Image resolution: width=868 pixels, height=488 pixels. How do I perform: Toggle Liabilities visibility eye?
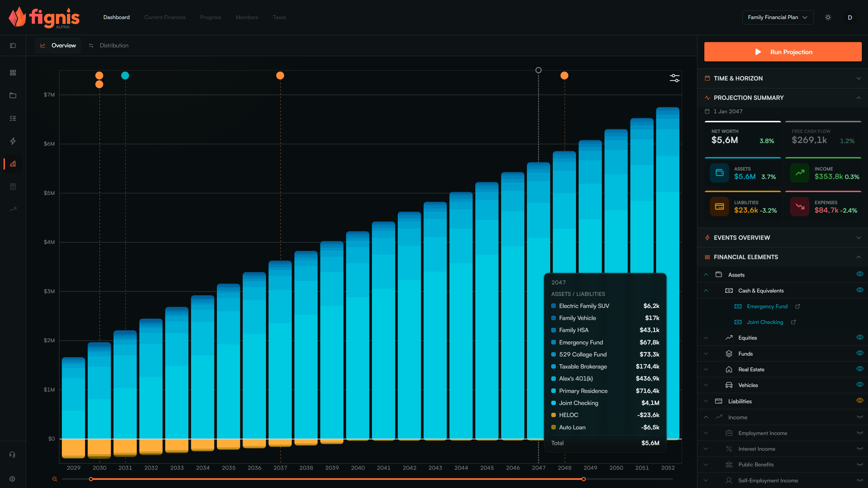(x=860, y=400)
